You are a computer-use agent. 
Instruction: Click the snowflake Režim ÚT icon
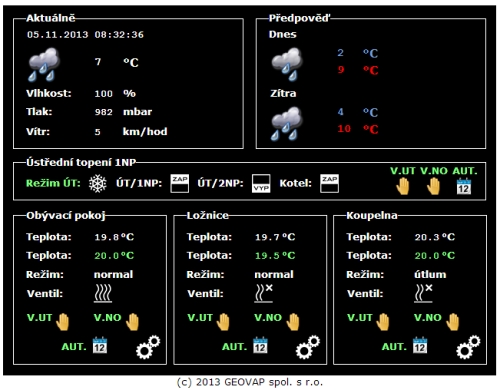coord(98,184)
